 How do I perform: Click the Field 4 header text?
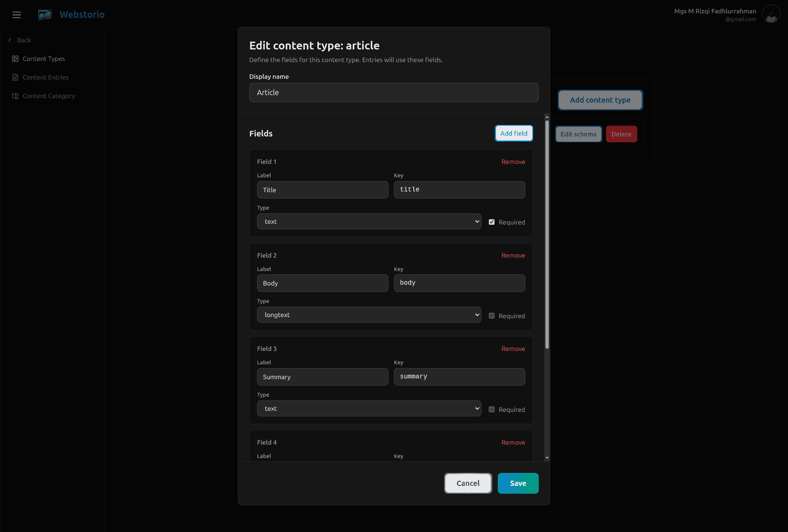(x=267, y=442)
